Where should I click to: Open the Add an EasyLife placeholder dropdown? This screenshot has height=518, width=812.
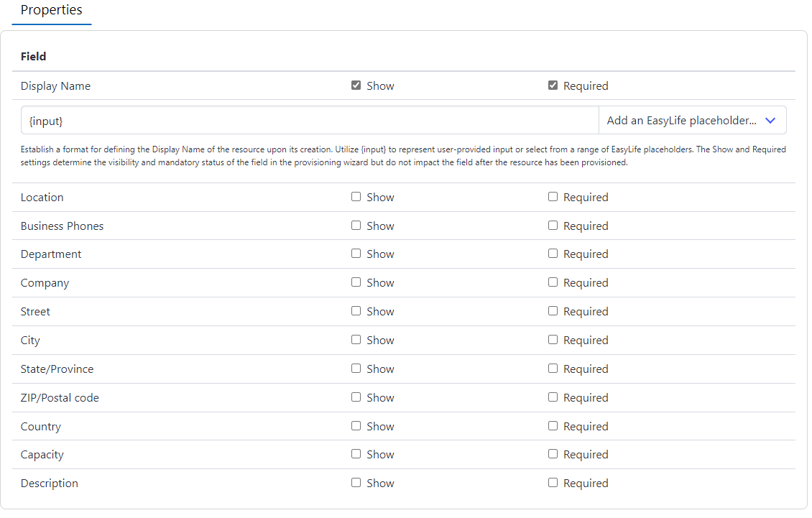click(691, 121)
